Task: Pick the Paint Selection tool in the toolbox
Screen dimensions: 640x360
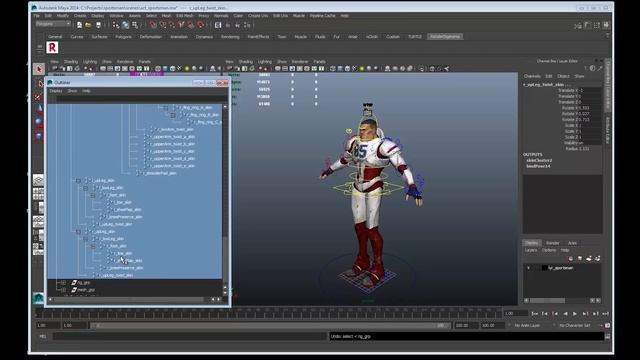Action: [x=38, y=97]
